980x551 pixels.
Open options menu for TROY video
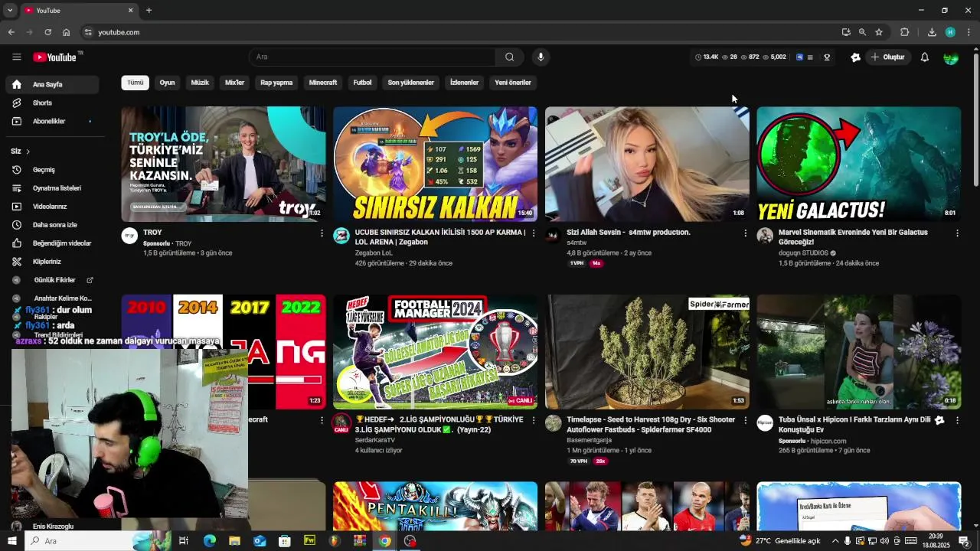tap(322, 233)
